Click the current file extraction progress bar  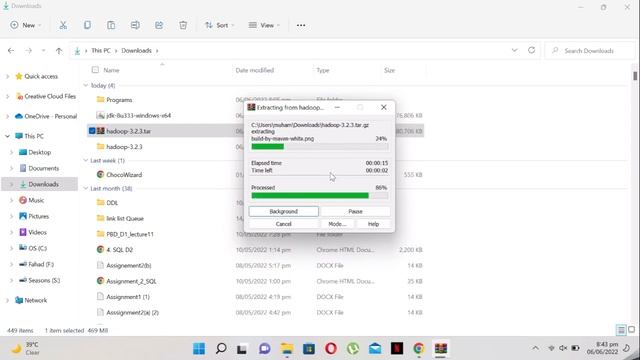click(320, 147)
